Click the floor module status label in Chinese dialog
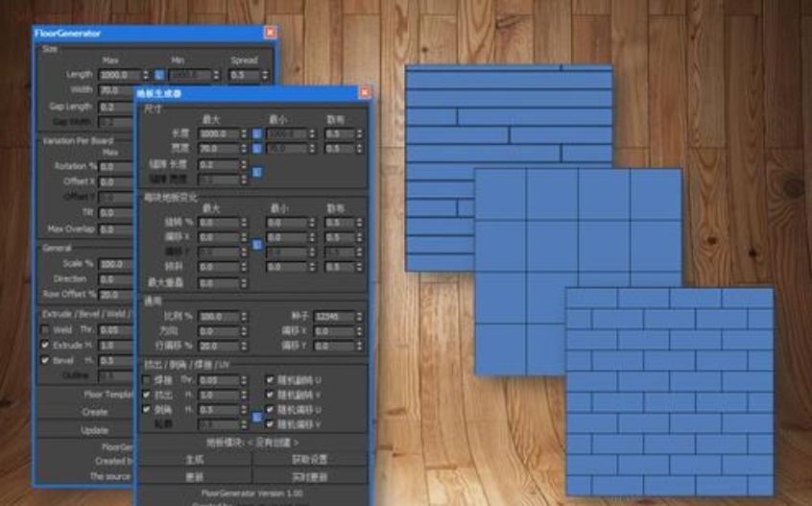Image resolution: width=812 pixels, height=506 pixels. pyautogui.click(x=252, y=443)
